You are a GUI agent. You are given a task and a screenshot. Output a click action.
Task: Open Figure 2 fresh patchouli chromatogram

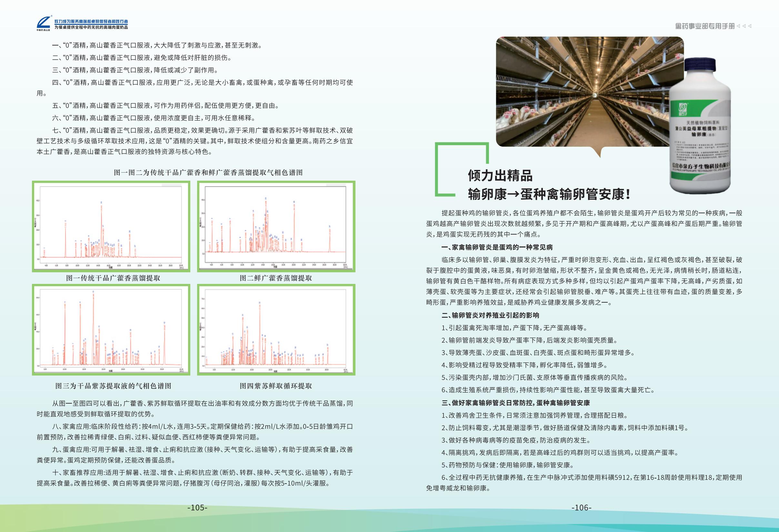[276, 226]
